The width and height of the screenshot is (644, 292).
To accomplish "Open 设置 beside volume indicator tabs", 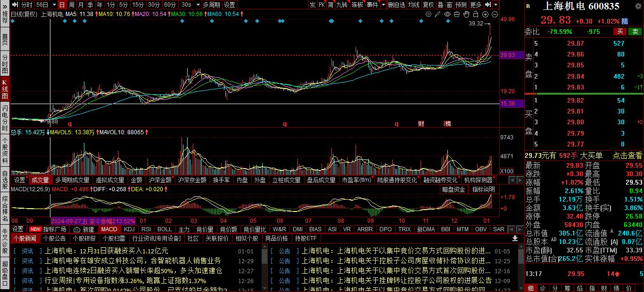I will tap(19, 180).
